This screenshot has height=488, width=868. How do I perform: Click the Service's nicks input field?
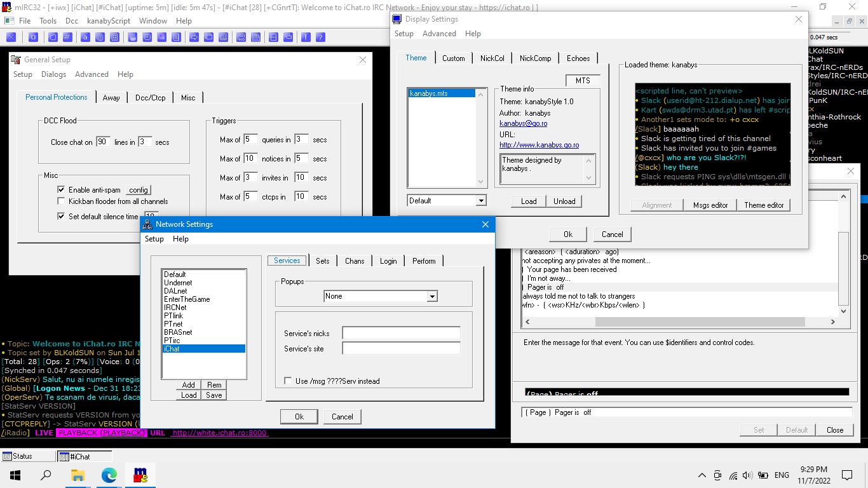[x=401, y=333]
